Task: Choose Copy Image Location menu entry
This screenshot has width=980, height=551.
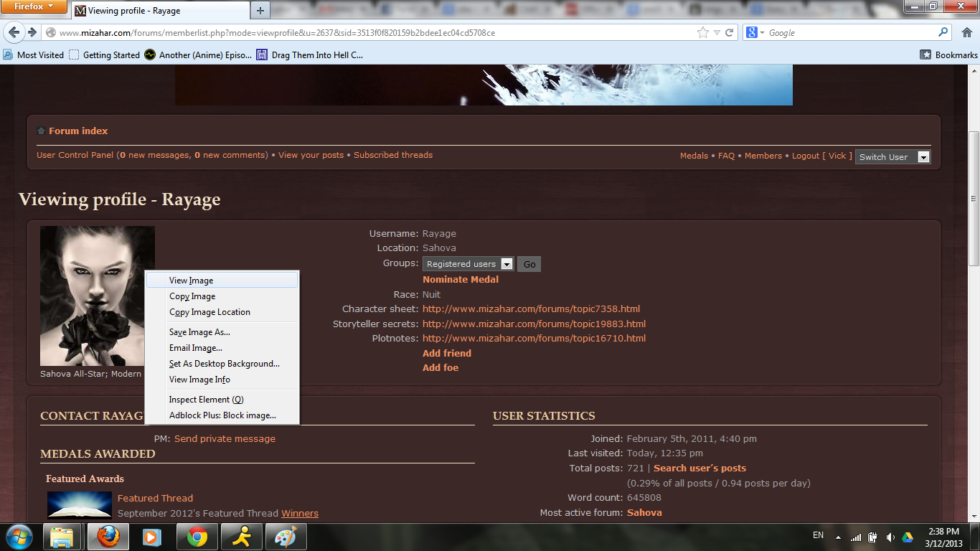Action: pyautogui.click(x=209, y=312)
